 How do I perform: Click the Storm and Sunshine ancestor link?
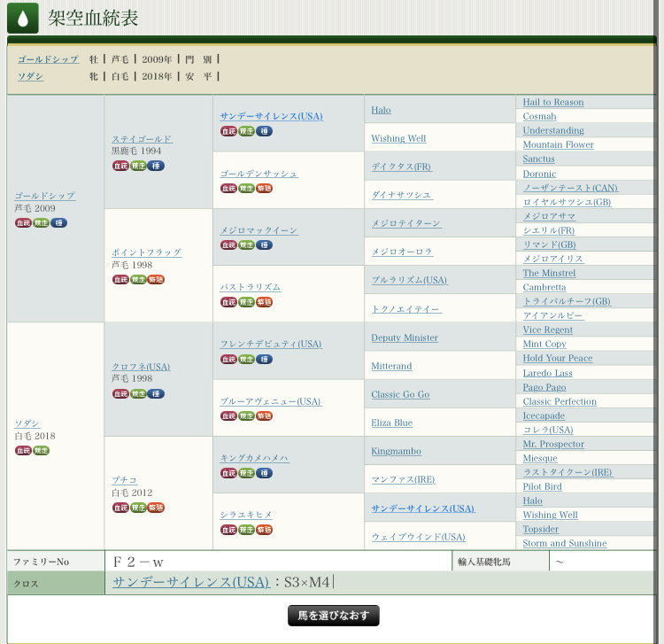tap(564, 543)
